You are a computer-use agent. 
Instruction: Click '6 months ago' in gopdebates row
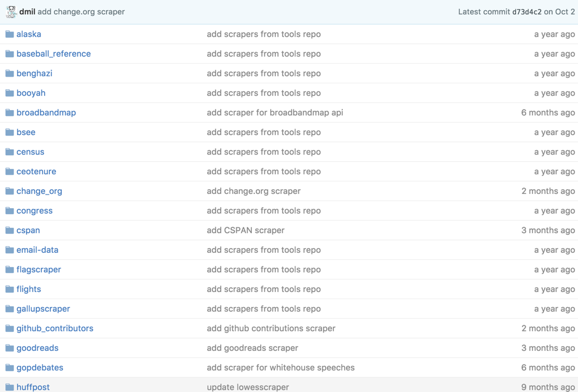tap(548, 368)
